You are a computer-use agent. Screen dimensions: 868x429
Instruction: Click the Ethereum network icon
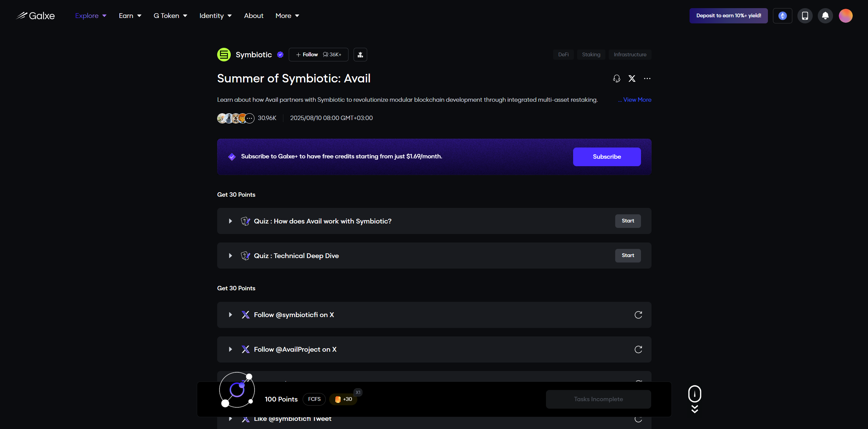(782, 16)
